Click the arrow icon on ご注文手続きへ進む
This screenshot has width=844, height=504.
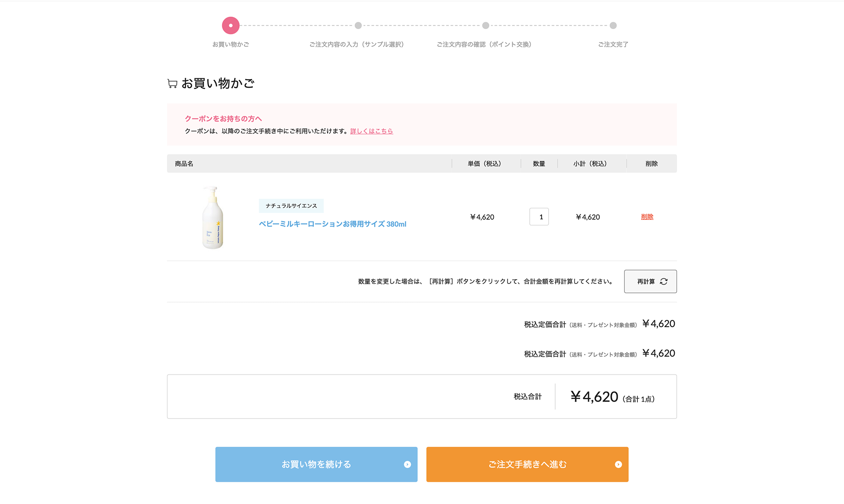(618, 464)
